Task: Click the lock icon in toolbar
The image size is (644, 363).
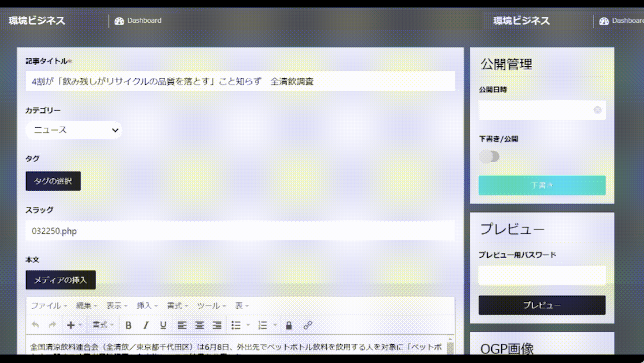Action: coord(289,325)
